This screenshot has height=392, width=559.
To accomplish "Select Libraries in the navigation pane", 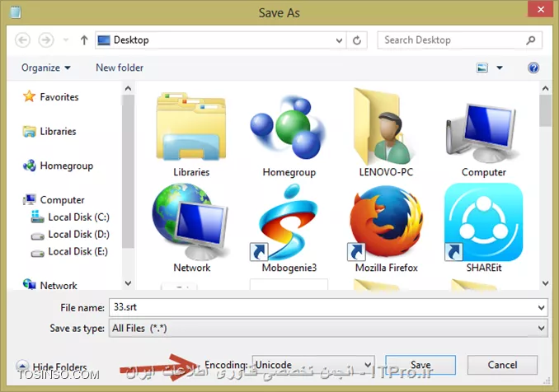I will 49,132.
